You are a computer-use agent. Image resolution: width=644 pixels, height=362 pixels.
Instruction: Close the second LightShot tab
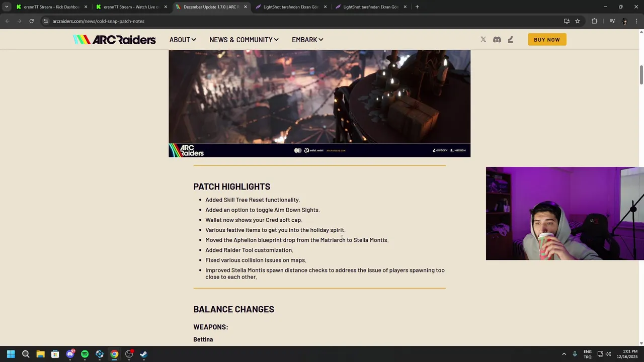coord(405,7)
